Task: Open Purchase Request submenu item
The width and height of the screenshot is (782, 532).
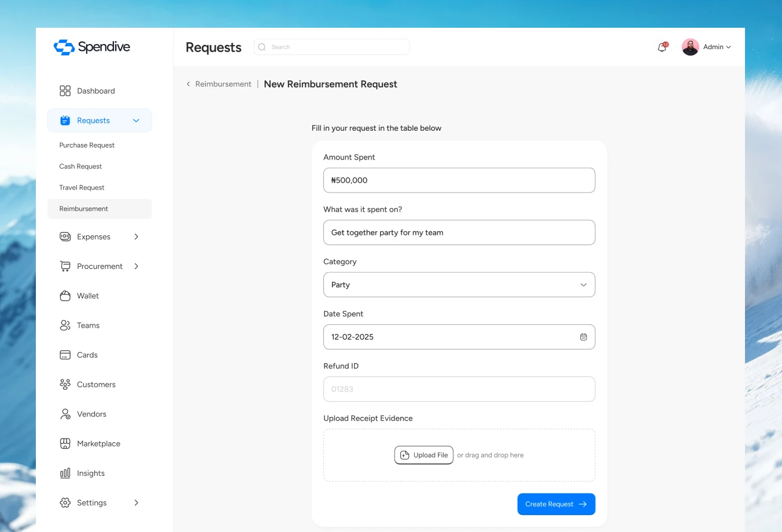Action: (x=87, y=145)
